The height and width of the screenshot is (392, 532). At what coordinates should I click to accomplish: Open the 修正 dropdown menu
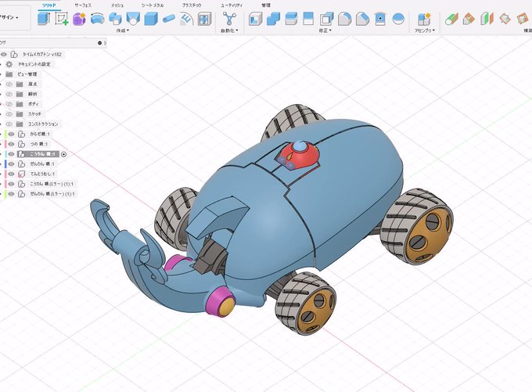pos(325,31)
